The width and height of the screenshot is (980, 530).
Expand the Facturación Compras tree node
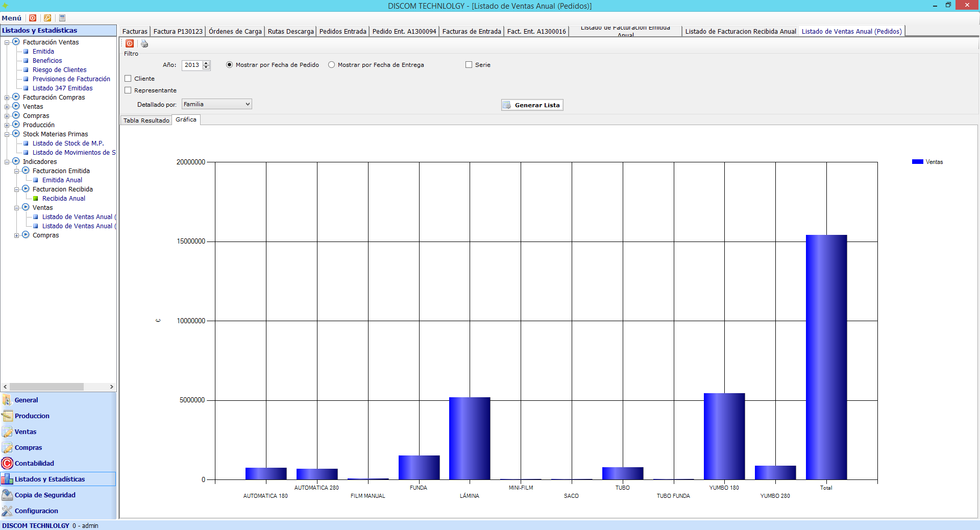(7, 98)
